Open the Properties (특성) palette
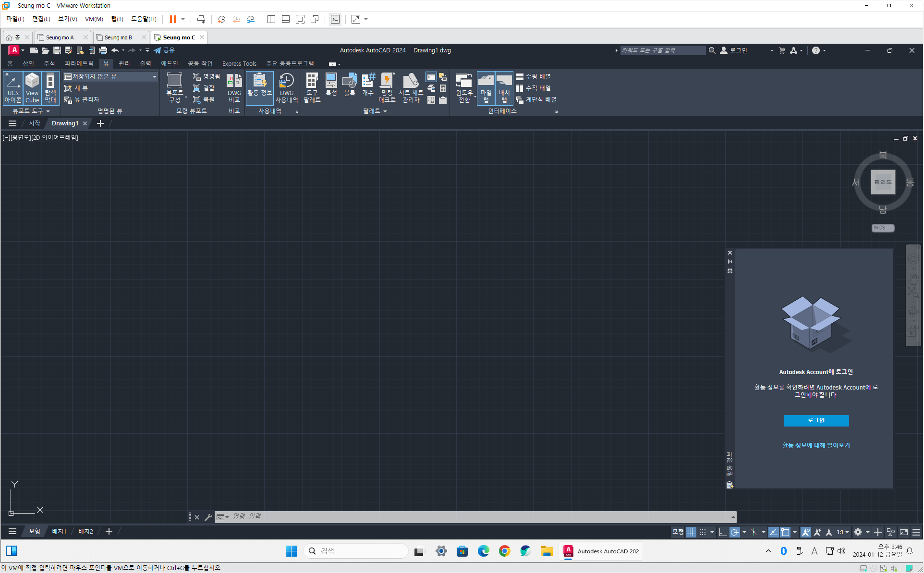The width and height of the screenshot is (924, 573). tap(331, 85)
